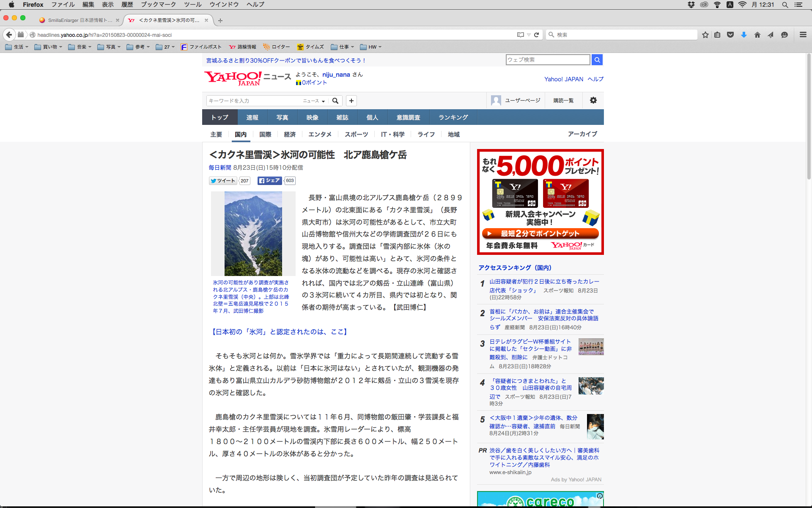Reload the page with the refresh icon
The image size is (812, 508).
pyautogui.click(x=536, y=35)
